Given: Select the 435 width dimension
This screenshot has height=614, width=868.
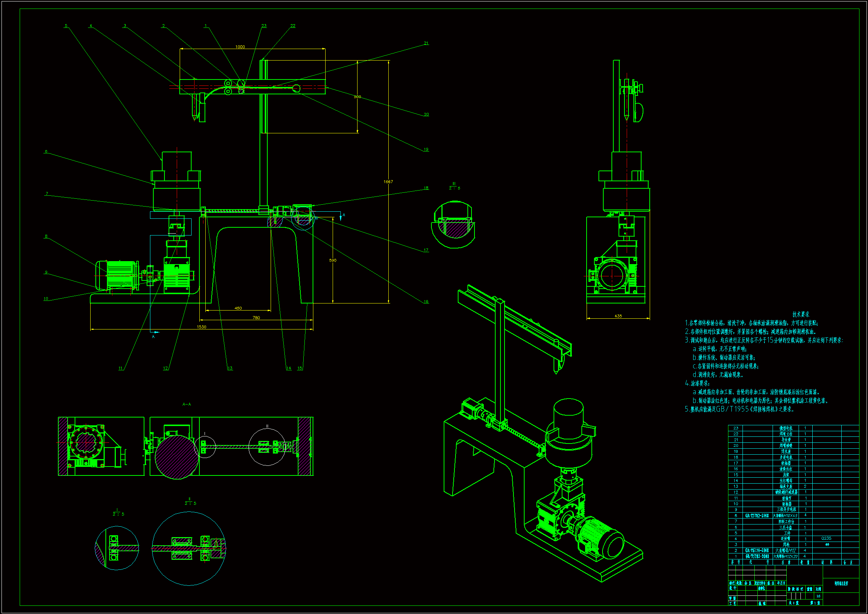Looking at the screenshot, I should coord(618,316).
